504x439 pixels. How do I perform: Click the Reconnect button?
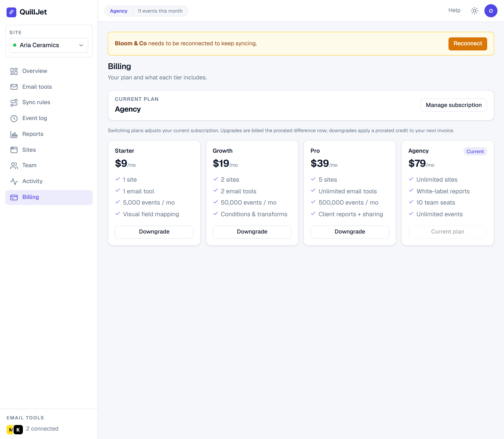468,44
